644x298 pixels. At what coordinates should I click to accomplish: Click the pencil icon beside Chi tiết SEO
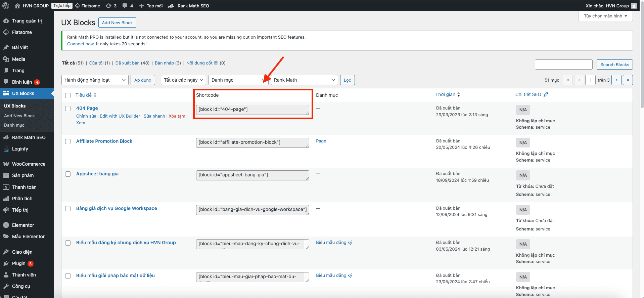click(x=546, y=94)
